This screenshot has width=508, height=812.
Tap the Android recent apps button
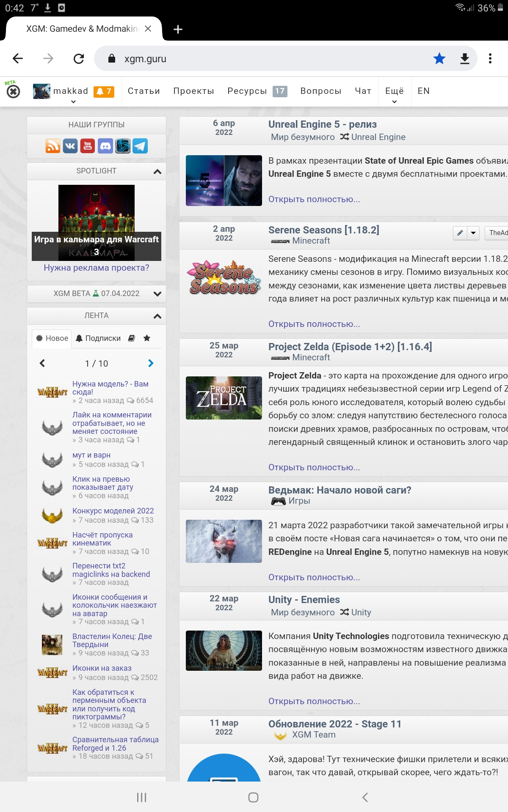[141, 798]
